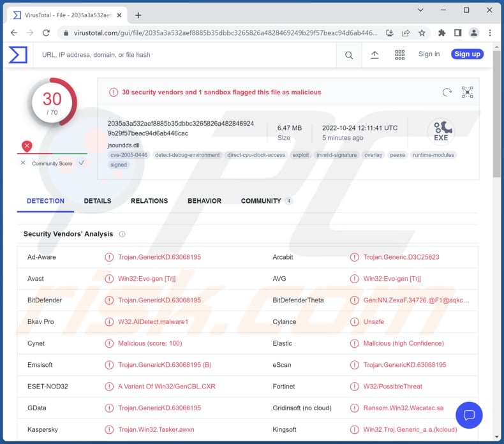Click the share page icon
Screen dimensions: 504x444
[x=406, y=33]
